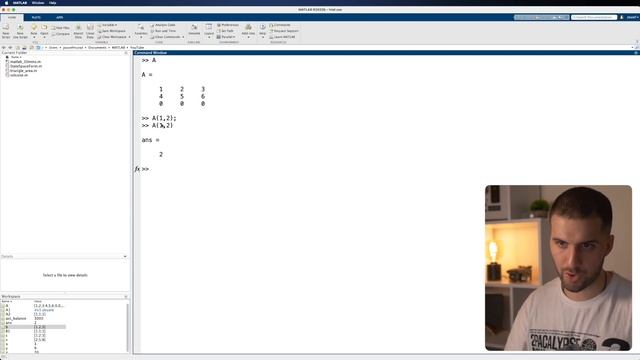This screenshot has height=360, width=640.
Task: Open the Apple menu
Action: 6,3
